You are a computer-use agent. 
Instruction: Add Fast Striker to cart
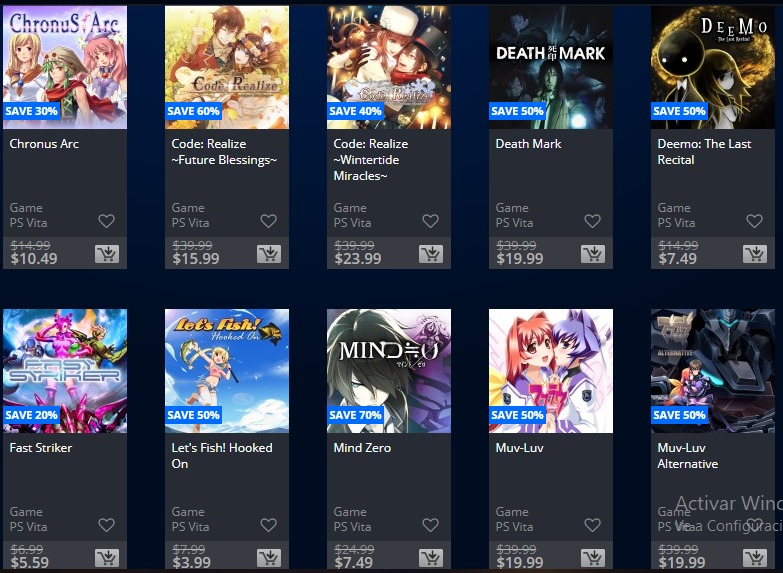pyautogui.click(x=107, y=558)
